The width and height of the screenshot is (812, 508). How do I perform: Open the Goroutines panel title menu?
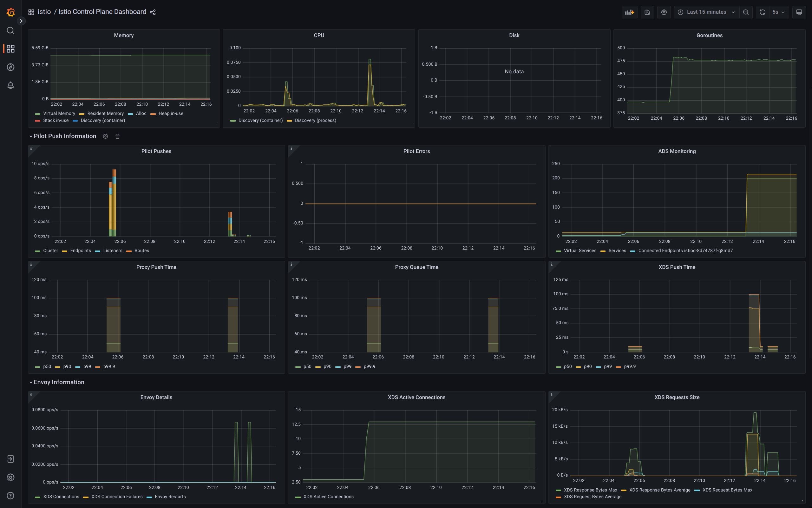click(709, 35)
